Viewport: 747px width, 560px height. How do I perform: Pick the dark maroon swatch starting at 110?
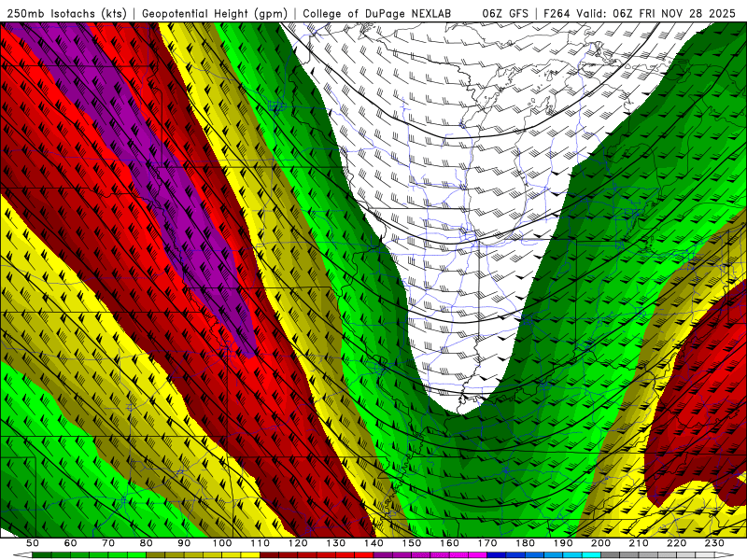click(269, 555)
